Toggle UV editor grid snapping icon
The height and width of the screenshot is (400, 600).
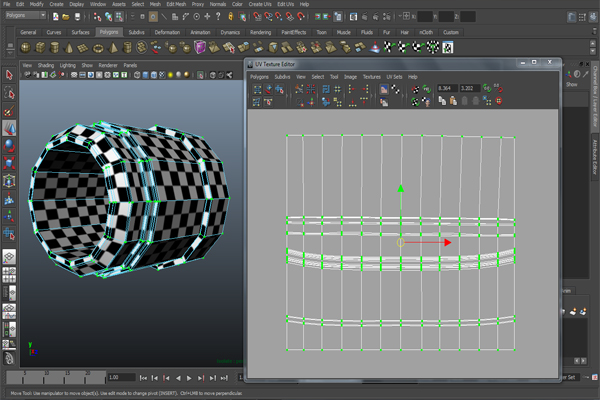[338, 90]
